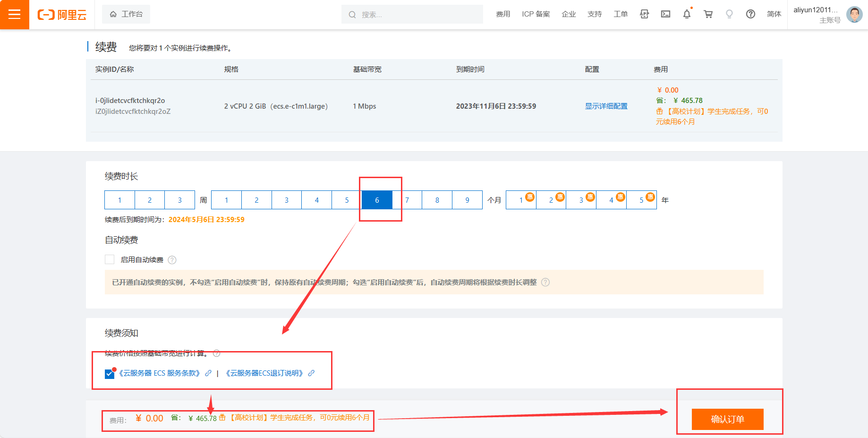Click gift icon in fee column
Screen dimensions: 868x438
660,111
